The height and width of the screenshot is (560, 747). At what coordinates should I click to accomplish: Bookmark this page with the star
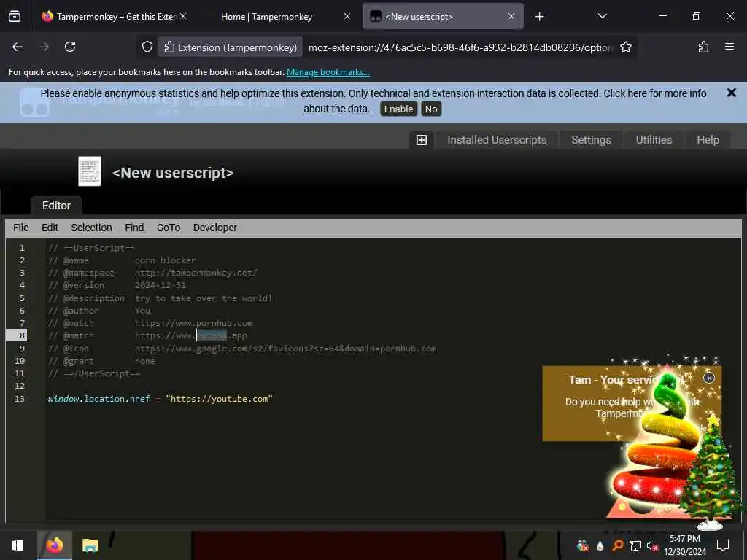point(625,47)
